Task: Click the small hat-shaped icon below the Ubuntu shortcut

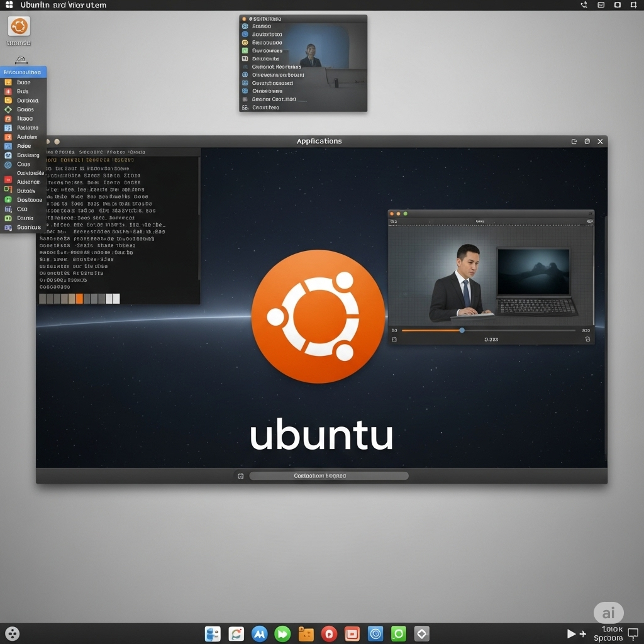Action: coord(21,60)
